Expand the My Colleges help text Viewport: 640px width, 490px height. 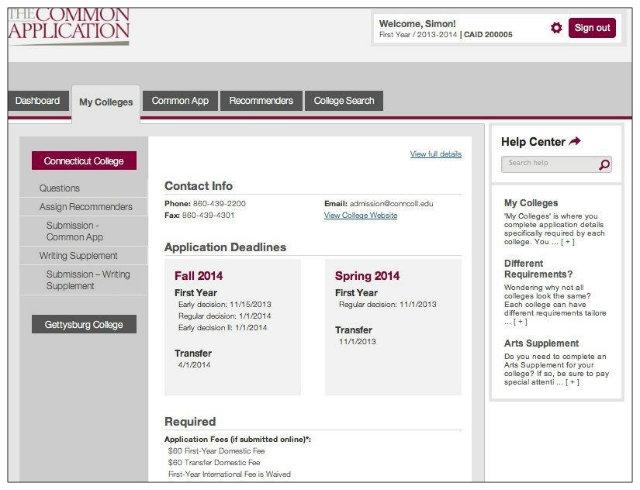(567, 242)
